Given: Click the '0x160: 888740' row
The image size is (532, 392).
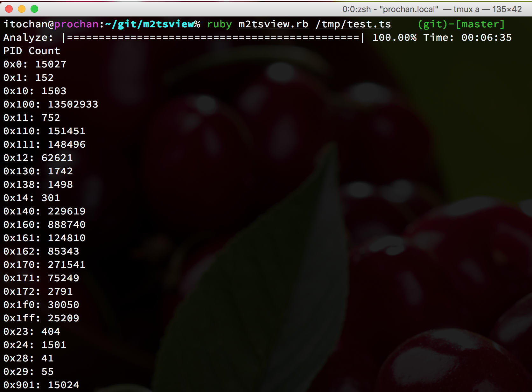Looking at the screenshot, I should coord(44,225).
